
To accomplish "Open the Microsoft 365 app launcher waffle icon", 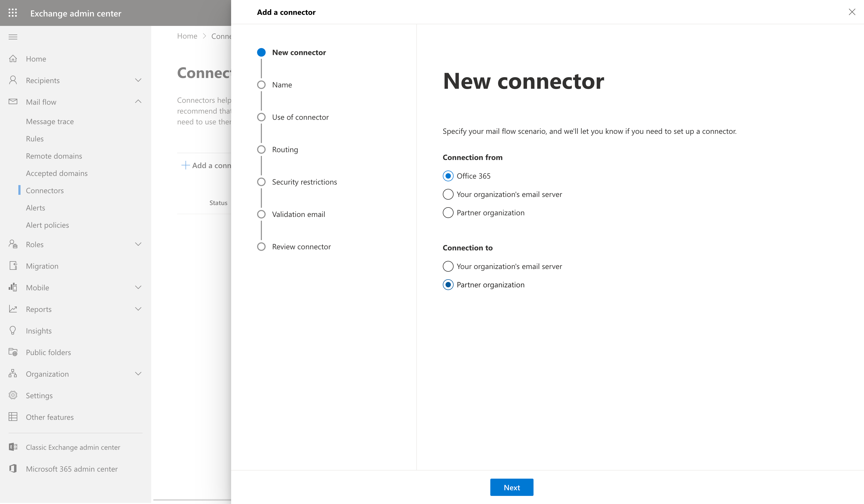I will coord(13,13).
